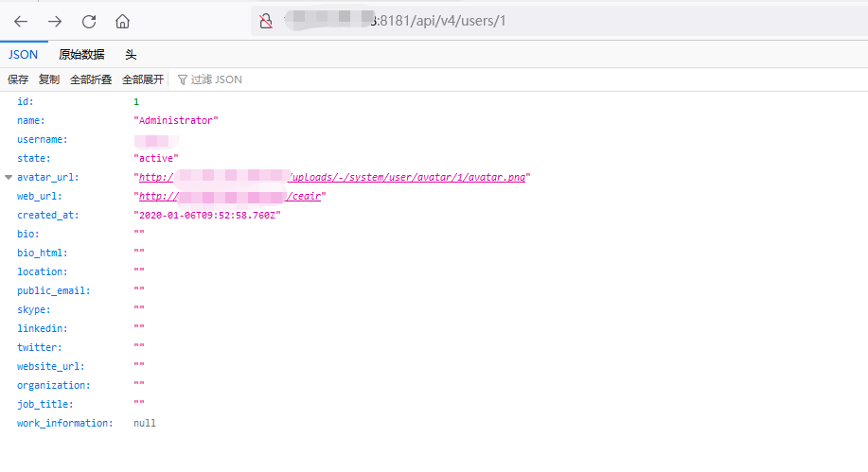Click the insecure connection lock icon
This screenshot has height=472, width=868.
[266, 21]
